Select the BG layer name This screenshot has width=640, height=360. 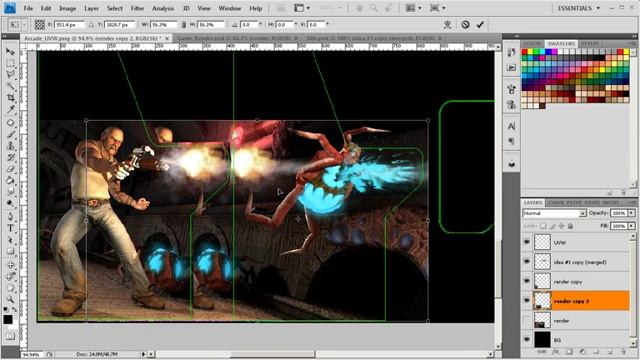coord(557,340)
